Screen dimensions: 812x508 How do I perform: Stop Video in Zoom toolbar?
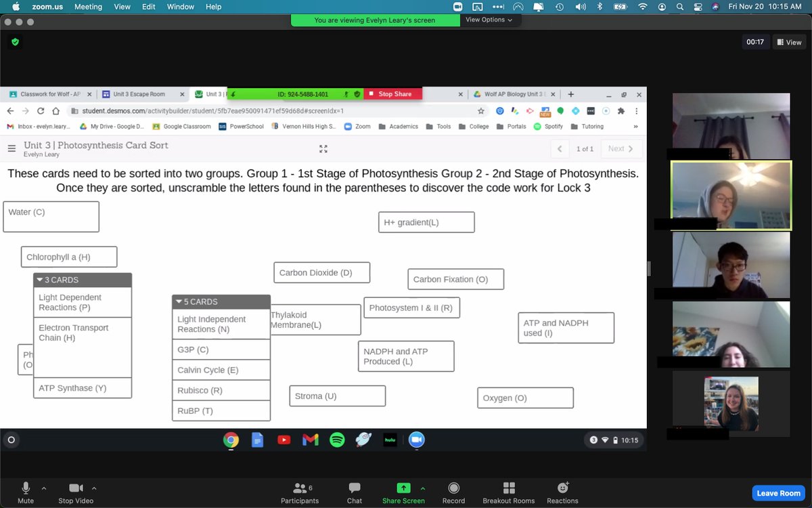pyautogui.click(x=76, y=493)
